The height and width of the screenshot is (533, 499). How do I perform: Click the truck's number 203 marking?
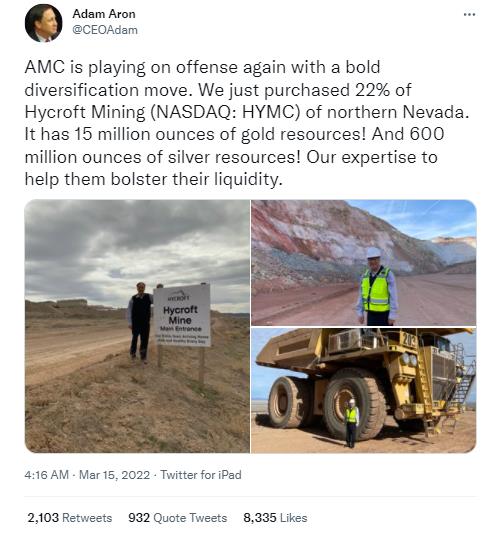point(409,340)
